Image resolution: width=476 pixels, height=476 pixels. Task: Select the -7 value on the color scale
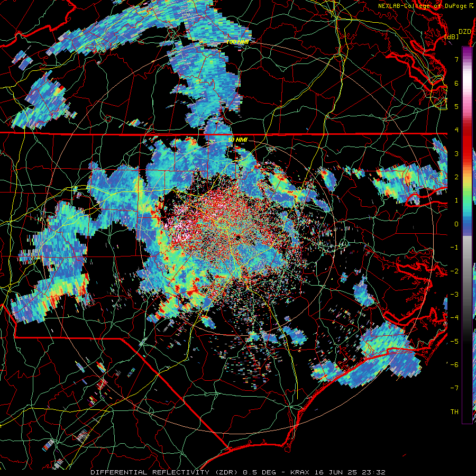click(x=454, y=388)
